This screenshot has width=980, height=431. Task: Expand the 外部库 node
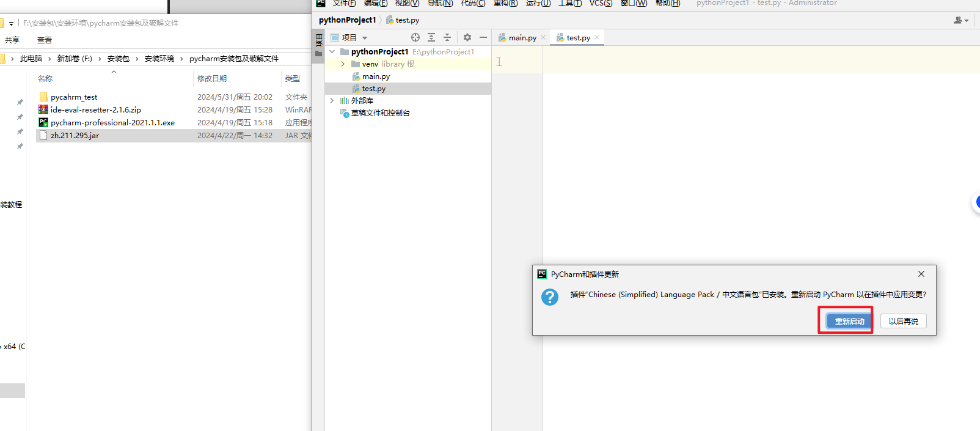pos(332,101)
